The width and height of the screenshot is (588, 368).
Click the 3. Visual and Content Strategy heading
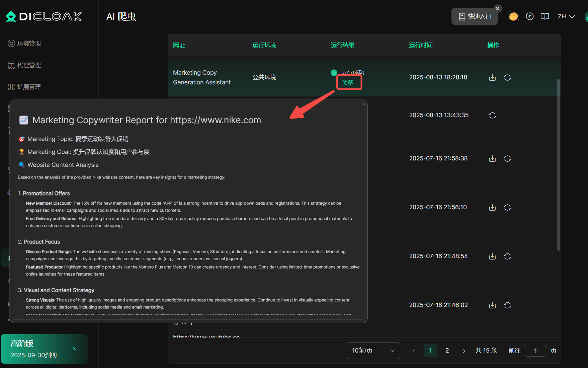(56, 290)
